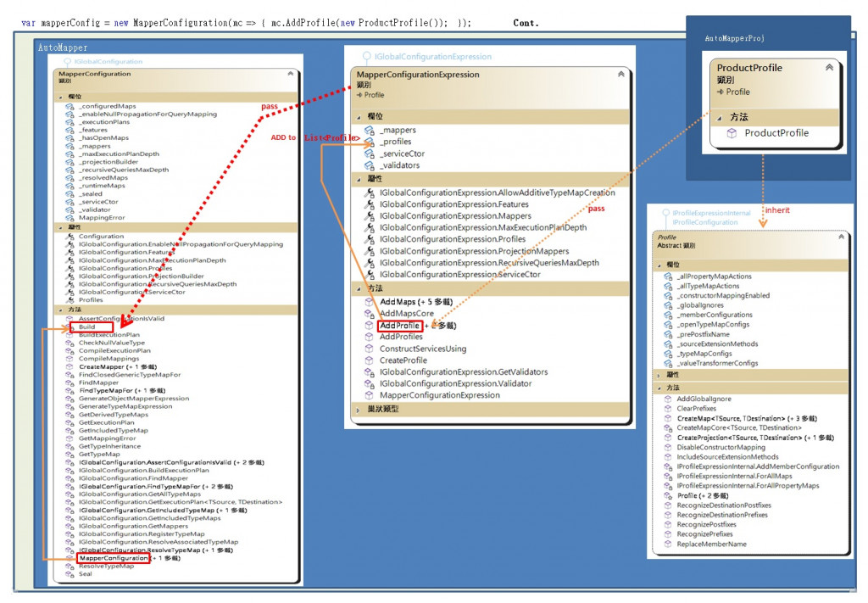Select the AddProfiles method row
This screenshot has width=868, height=603.
pos(401,338)
